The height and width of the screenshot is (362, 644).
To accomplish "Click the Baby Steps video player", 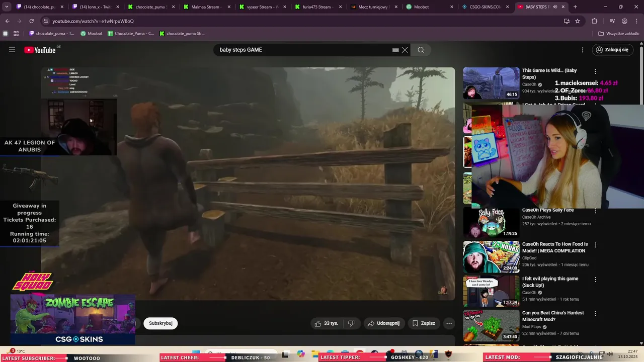I will pos(248,184).
